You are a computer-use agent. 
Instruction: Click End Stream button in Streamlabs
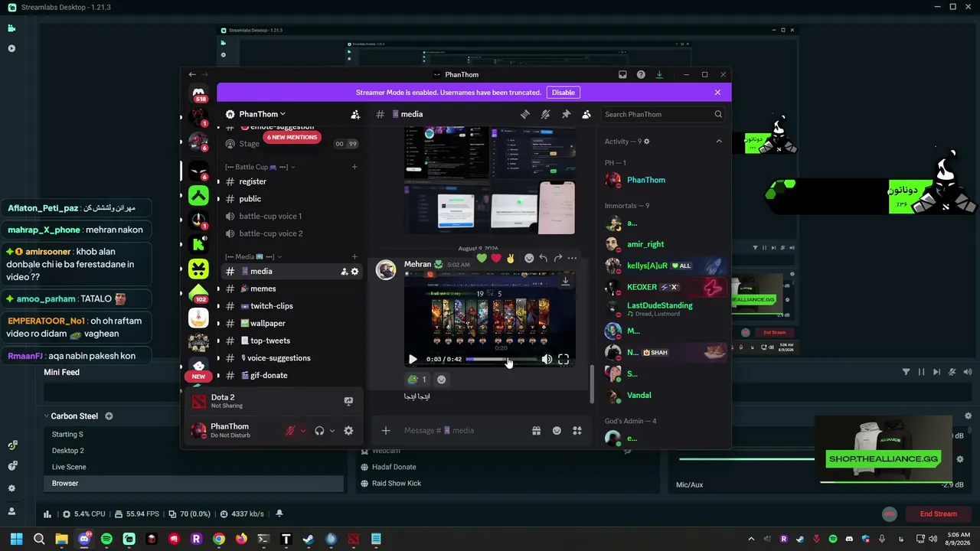pyautogui.click(x=939, y=514)
